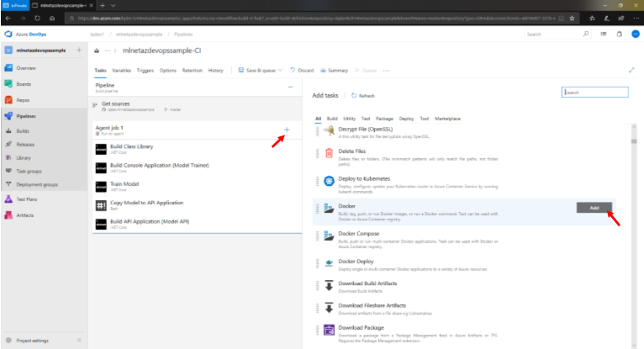This screenshot has width=644, height=349.
Task: Open Repos in the left navigation
Action: 24,99
